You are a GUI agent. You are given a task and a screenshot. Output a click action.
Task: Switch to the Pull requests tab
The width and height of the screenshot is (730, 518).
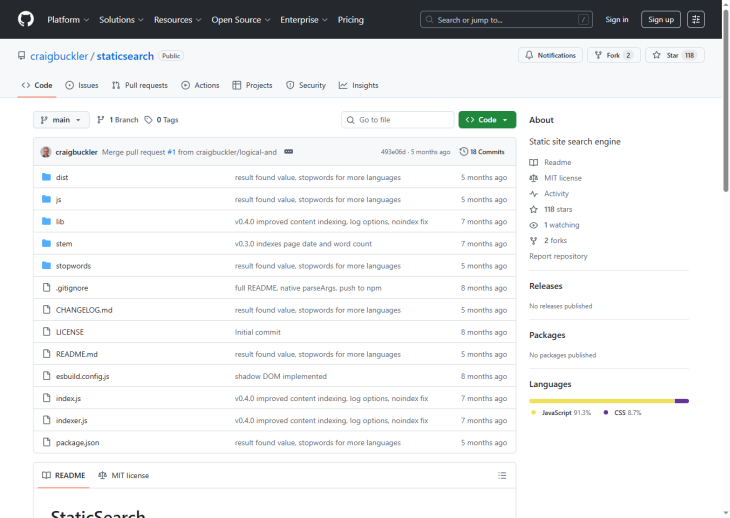pyautogui.click(x=140, y=85)
